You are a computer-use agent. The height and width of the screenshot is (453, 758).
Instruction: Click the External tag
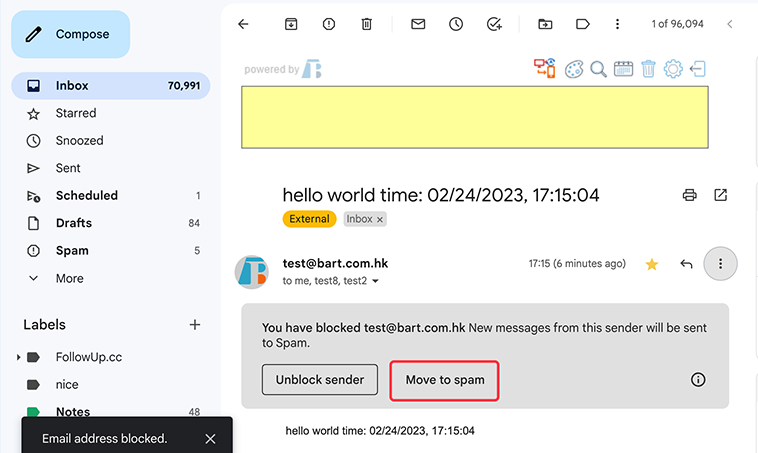click(x=309, y=219)
